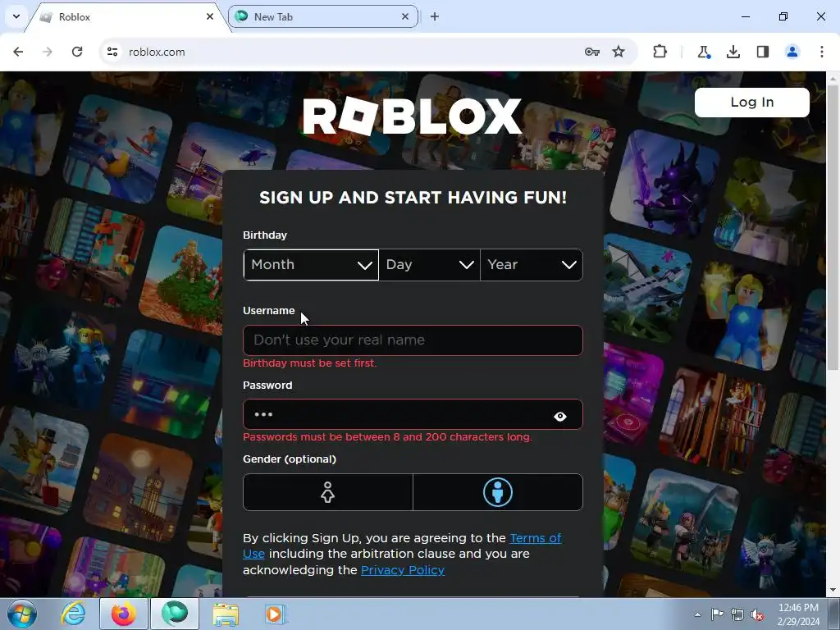Click the Password input field
This screenshot has width=840, height=630.
coord(413,414)
